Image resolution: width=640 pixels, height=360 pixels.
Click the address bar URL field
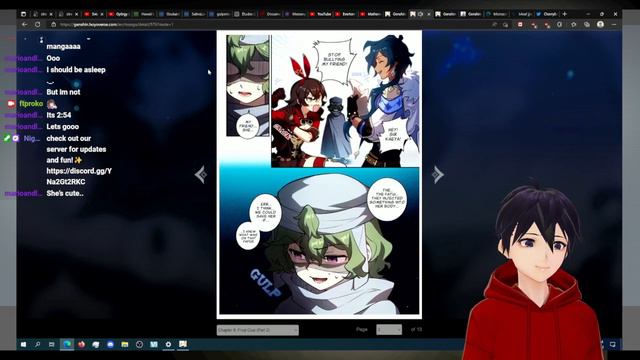[x=269, y=24]
